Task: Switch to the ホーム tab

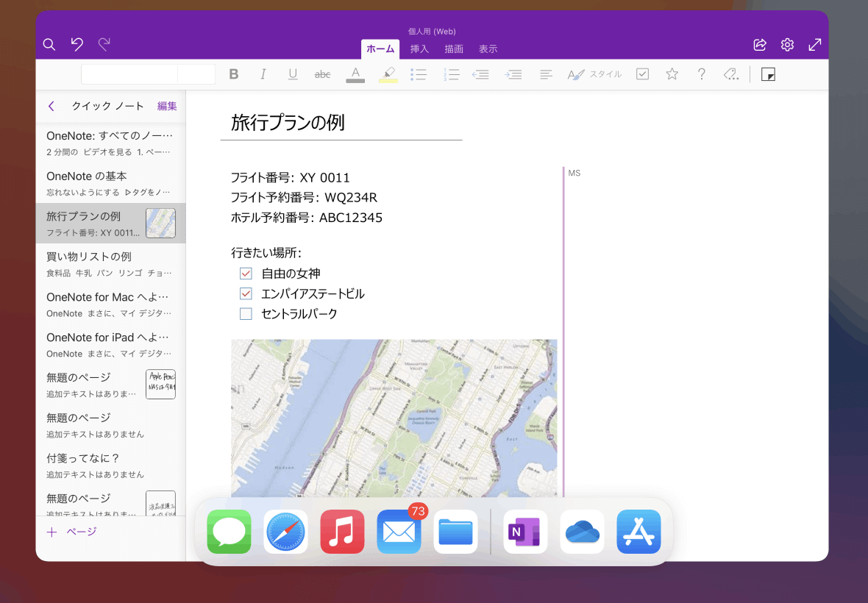Action: 380,49
